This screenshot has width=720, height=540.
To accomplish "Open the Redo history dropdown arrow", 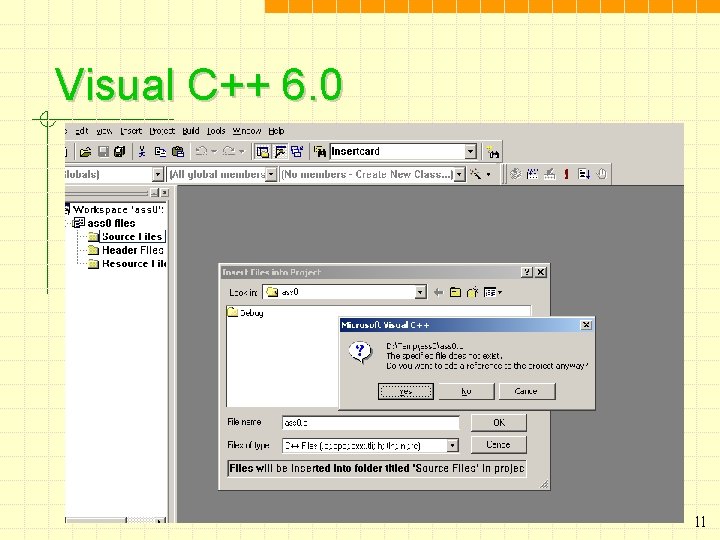I will click(242, 151).
